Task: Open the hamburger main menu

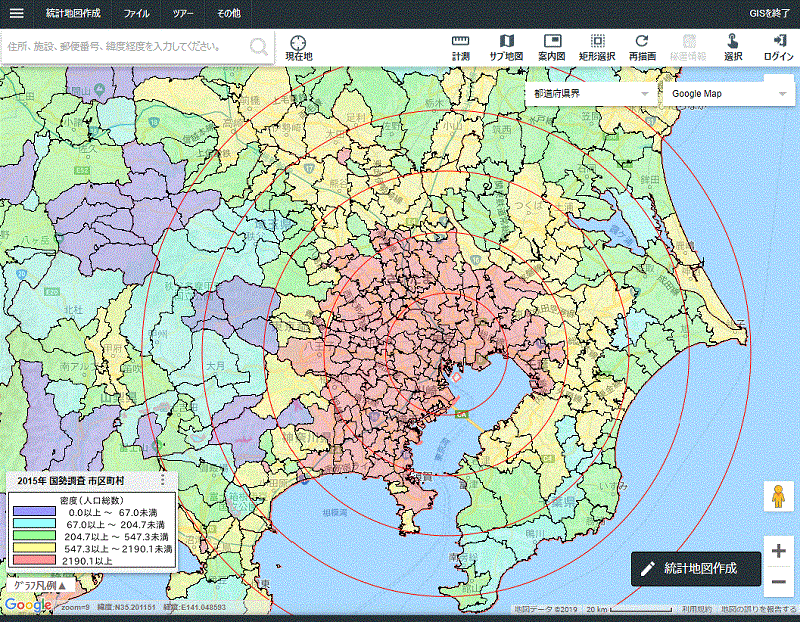Action: point(16,14)
